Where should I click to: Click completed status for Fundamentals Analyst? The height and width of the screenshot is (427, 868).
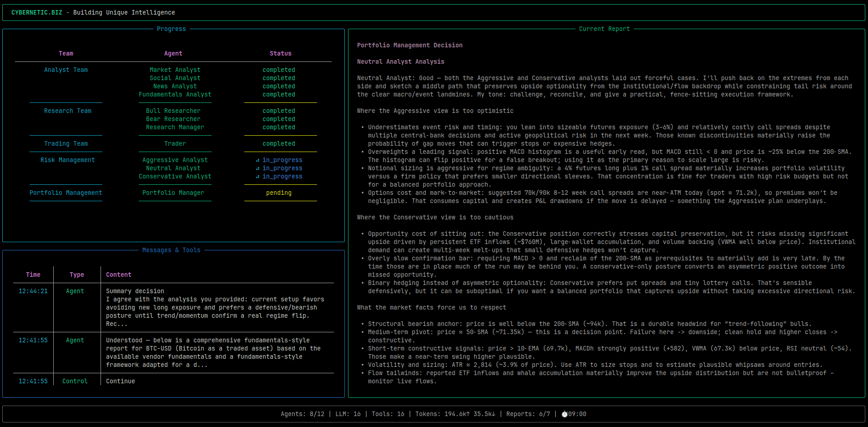tap(279, 95)
